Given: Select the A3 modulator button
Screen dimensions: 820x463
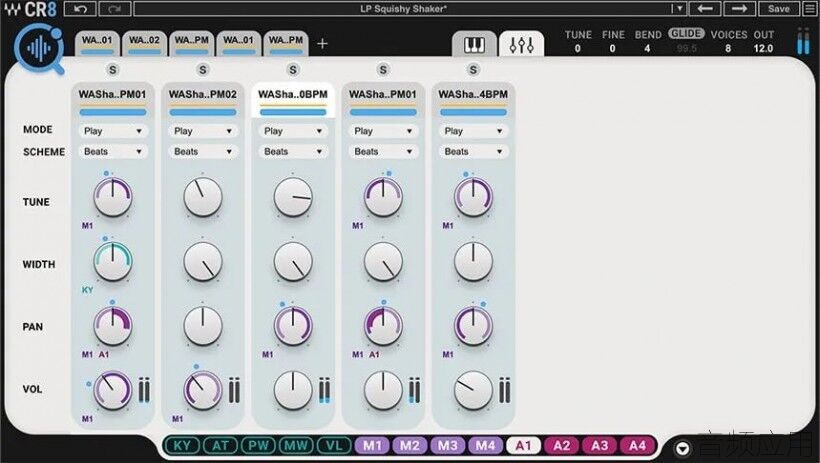Looking at the screenshot, I should click(x=599, y=446).
